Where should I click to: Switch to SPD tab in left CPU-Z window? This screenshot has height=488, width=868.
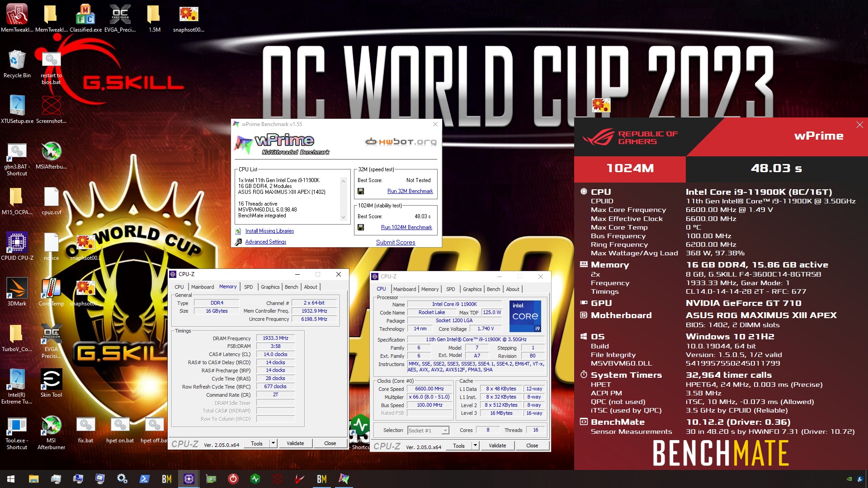248,287
